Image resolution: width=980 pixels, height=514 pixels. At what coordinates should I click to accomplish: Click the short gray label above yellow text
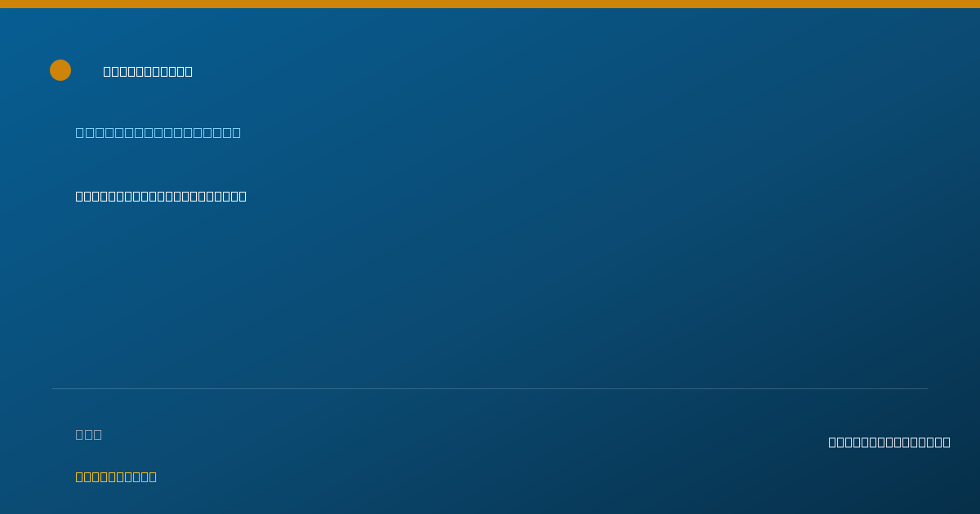tap(89, 434)
